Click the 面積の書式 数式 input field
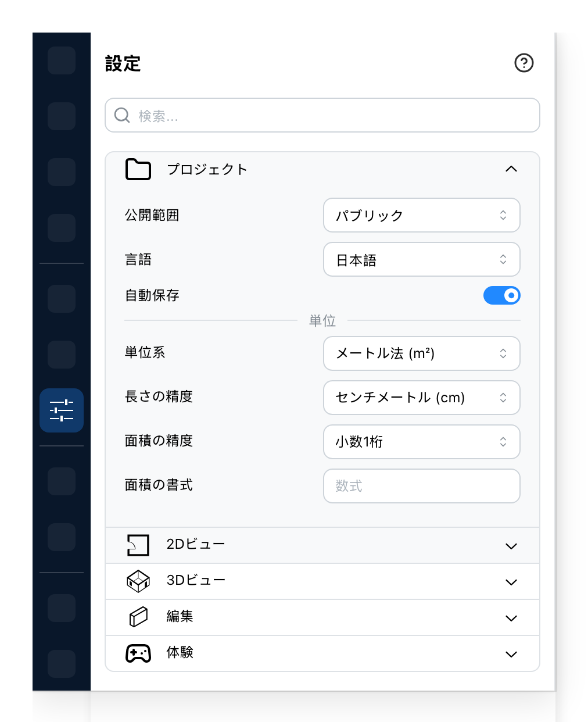Image resolution: width=588 pixels, height=722 pixels. pos(422,486)
